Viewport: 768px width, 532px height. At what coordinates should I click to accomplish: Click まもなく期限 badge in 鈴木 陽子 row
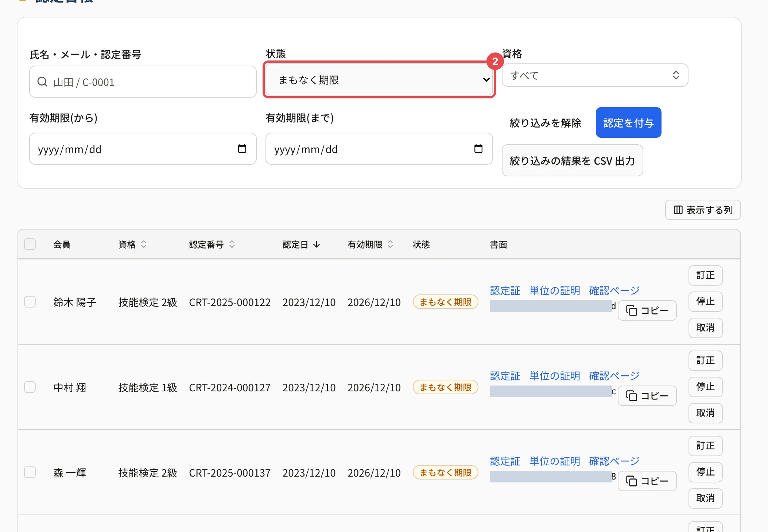[x=446, y=302]
